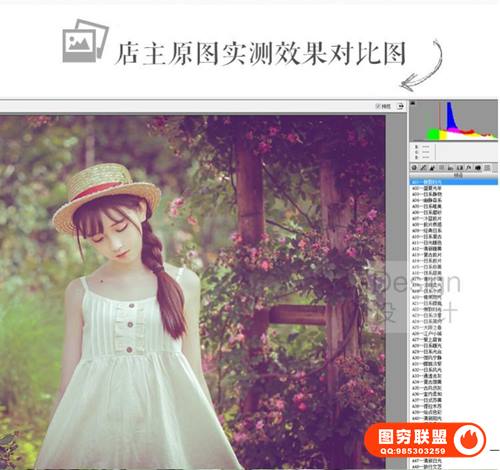Choose the A20 preset entry

tap(454, 297)
